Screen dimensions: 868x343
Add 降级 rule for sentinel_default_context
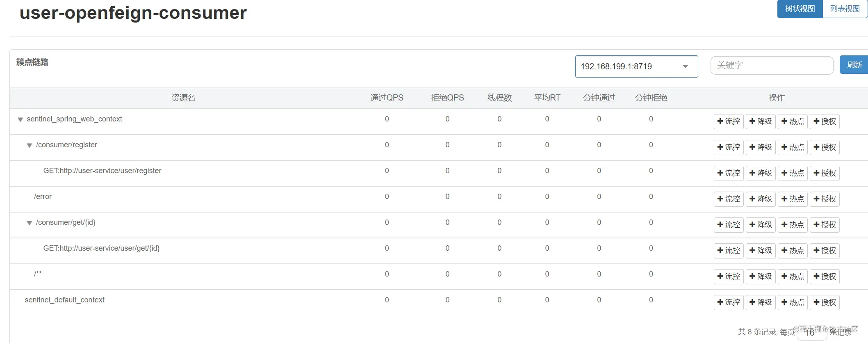pyautogui.click(x=761, y=302)
